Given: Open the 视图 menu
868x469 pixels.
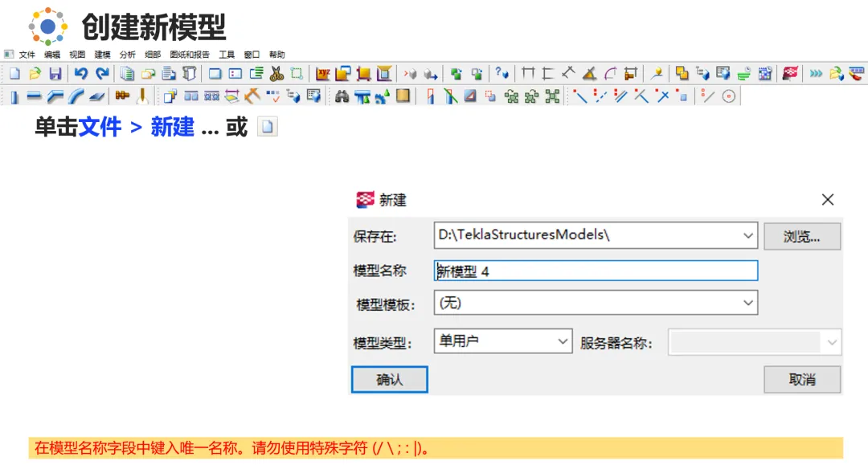Looking at the screenshot, I should (77, 55).
